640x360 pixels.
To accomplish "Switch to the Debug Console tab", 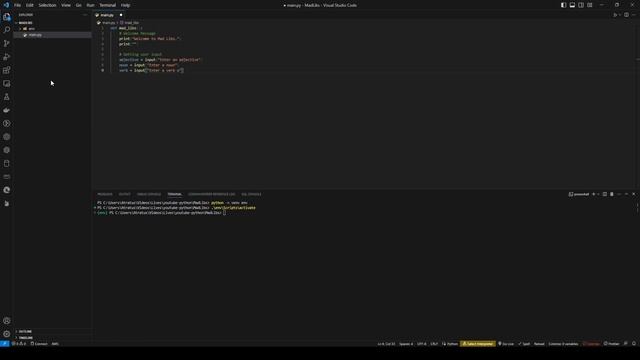I will 149,194.
